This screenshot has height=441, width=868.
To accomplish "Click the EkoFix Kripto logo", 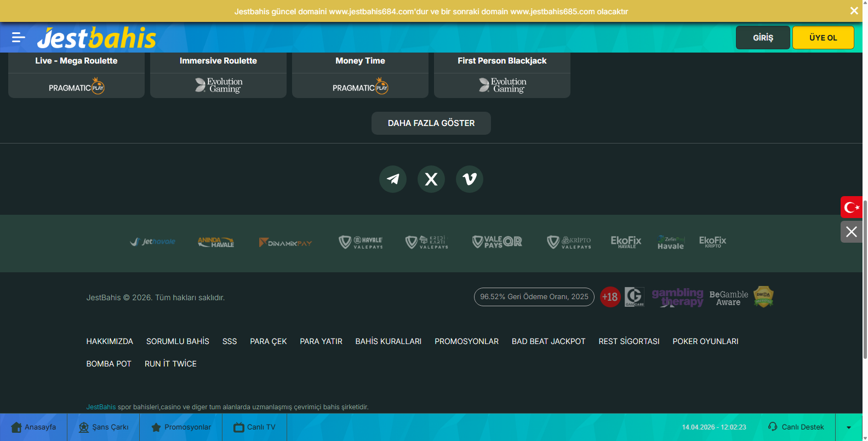I will 712,242.
